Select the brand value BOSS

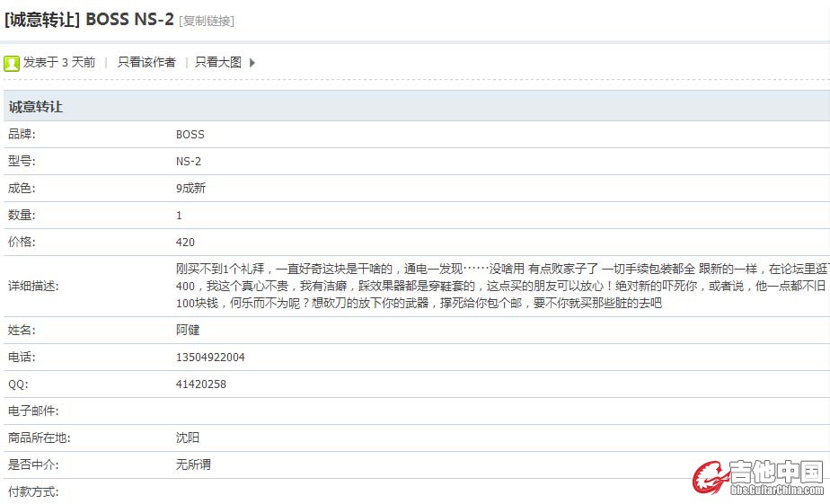tap(190, 135)
